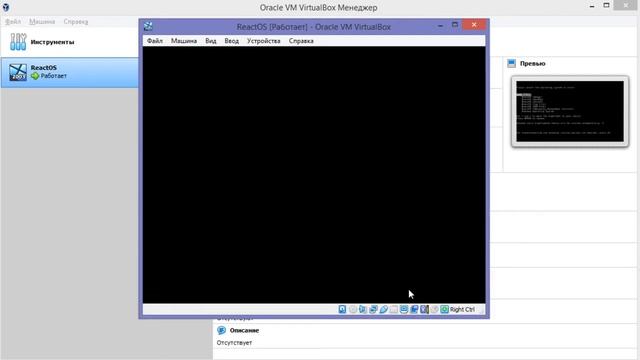Click the audio status bar icon

363,309
